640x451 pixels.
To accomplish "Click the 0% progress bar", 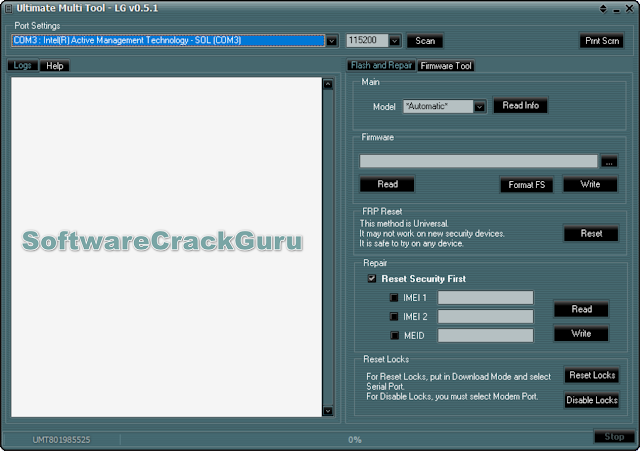I will click(x=355, y=440).
